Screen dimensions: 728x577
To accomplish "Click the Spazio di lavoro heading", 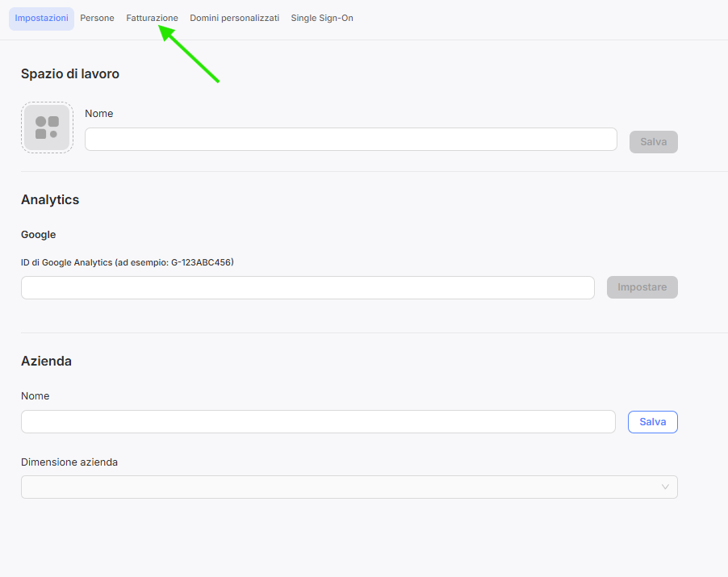I will click(x=70, y=73).
